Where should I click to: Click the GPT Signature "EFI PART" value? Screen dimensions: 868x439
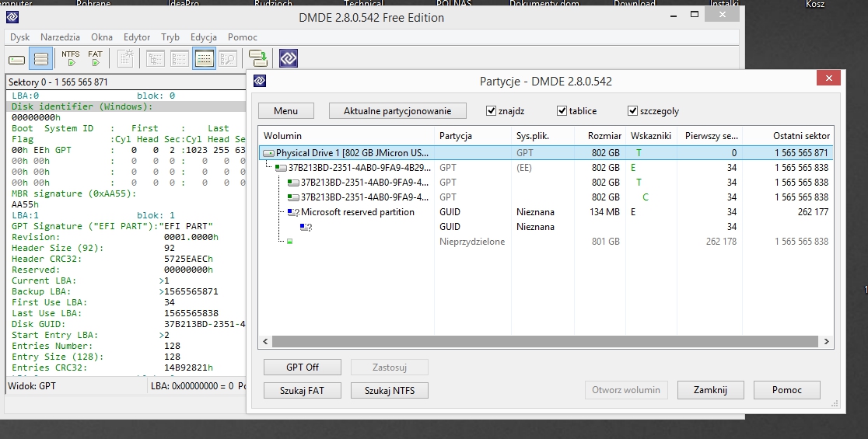(186, 226)
